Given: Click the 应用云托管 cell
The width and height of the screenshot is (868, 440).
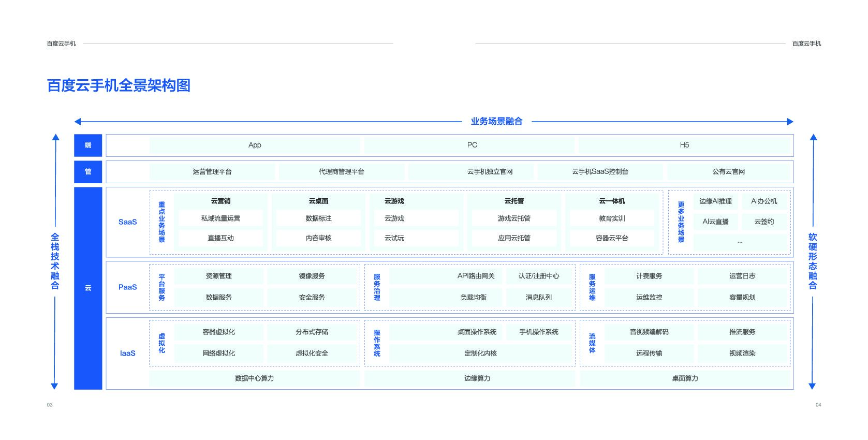Looking at the screenshot, I should 514,238.
